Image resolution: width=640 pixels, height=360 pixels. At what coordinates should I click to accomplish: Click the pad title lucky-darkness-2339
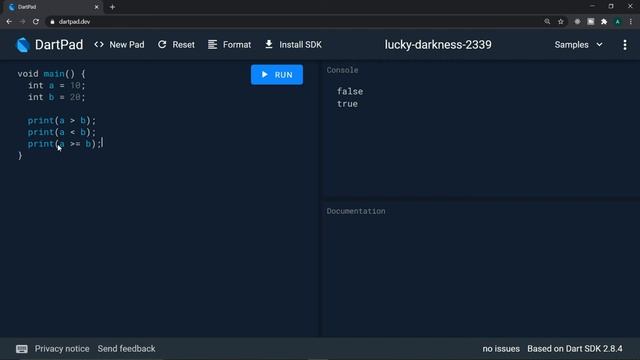tap(438, 45)
